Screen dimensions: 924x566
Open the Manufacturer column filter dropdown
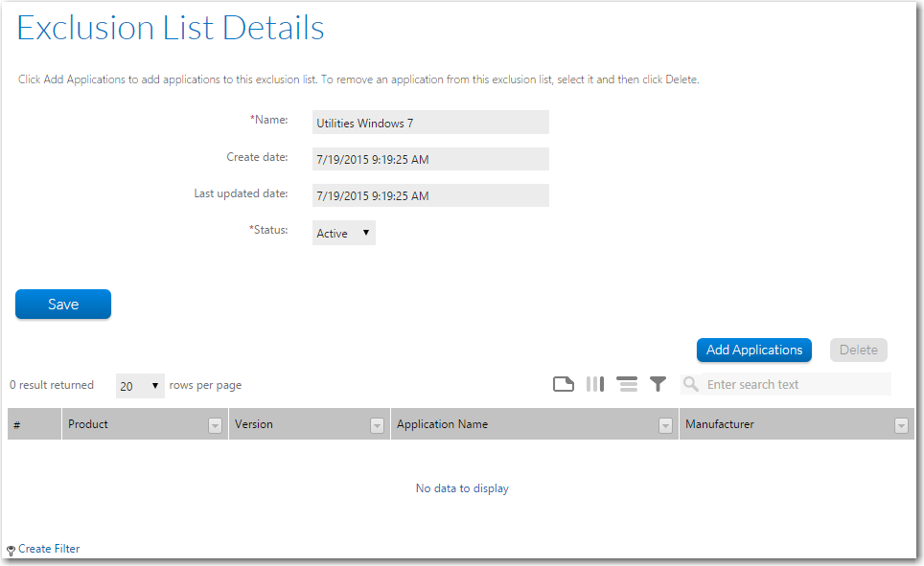(901, 426)
